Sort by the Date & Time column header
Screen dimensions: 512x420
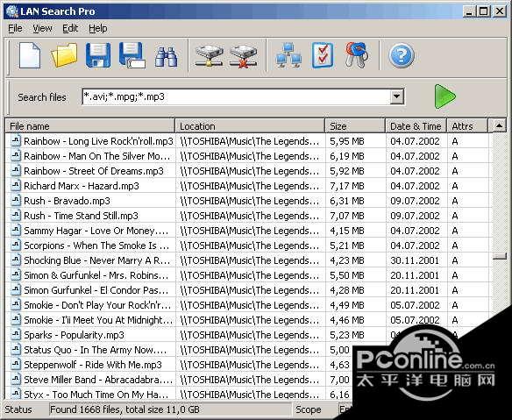coord(416,126)
